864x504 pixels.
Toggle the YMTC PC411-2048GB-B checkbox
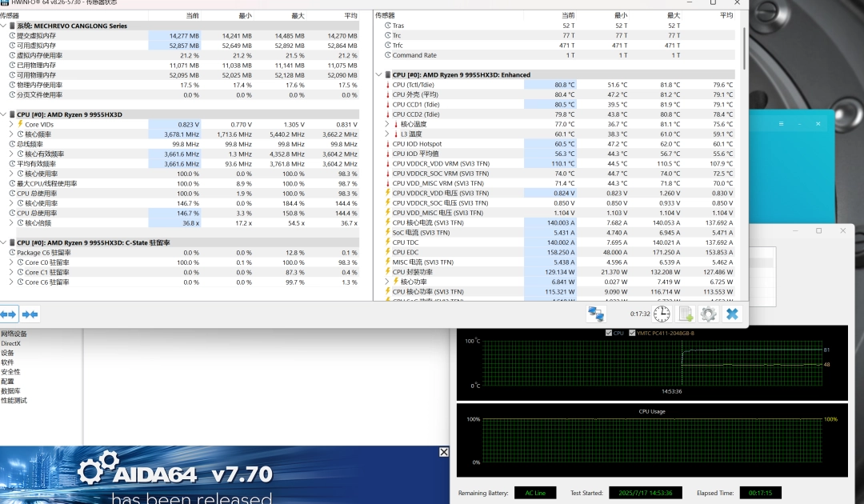tap(633, 333)
